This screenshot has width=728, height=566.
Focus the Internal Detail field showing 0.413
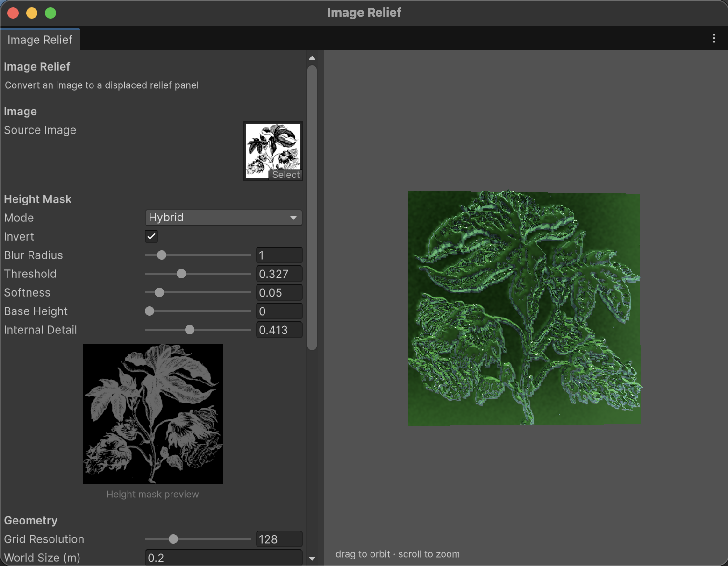click(x=279, y=330)
